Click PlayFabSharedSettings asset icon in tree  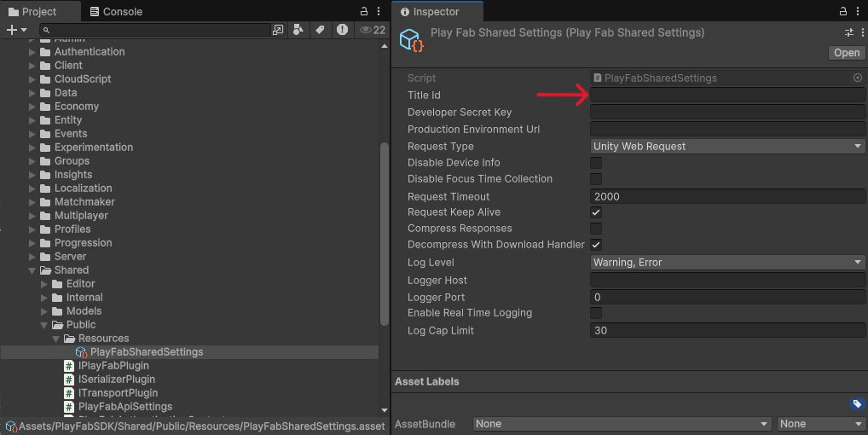(81, 352)
